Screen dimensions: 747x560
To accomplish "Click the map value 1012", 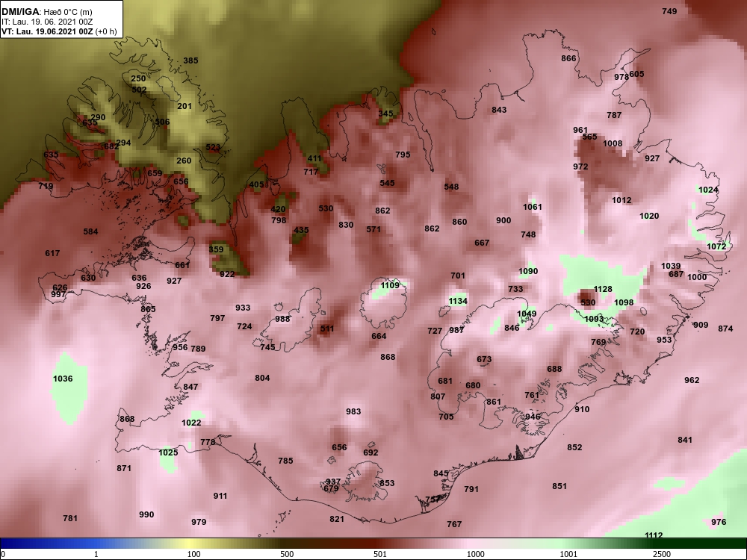I will (622, 200).
